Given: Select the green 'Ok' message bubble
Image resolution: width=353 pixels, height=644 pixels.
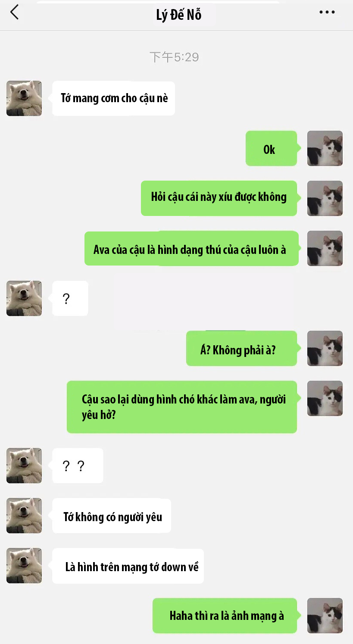Looking at the screenshot, I should click(x=272, y=148).
